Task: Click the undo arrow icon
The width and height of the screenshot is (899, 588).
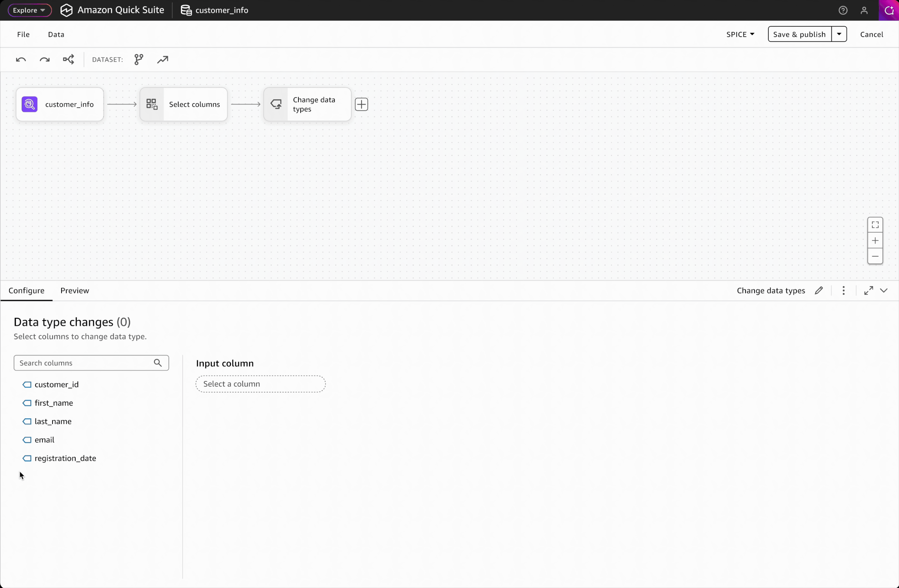Action: coord(21,60)
